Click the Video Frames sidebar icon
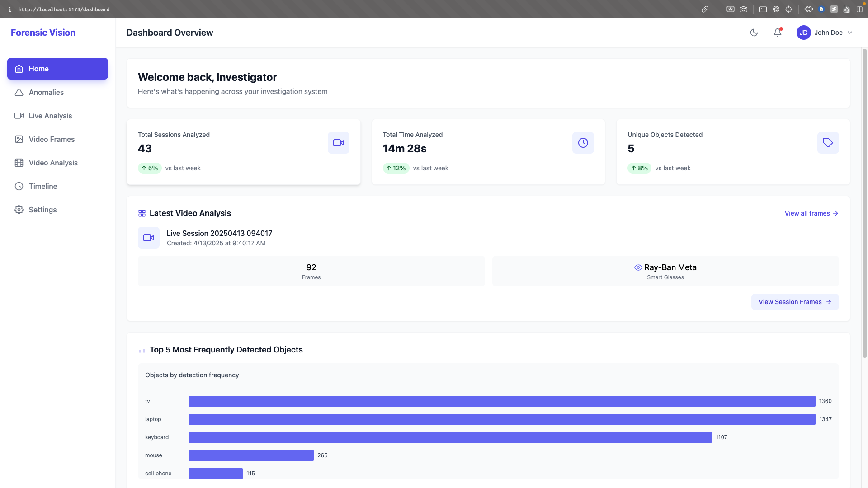 pyautogui.click(x=19, y=139)
